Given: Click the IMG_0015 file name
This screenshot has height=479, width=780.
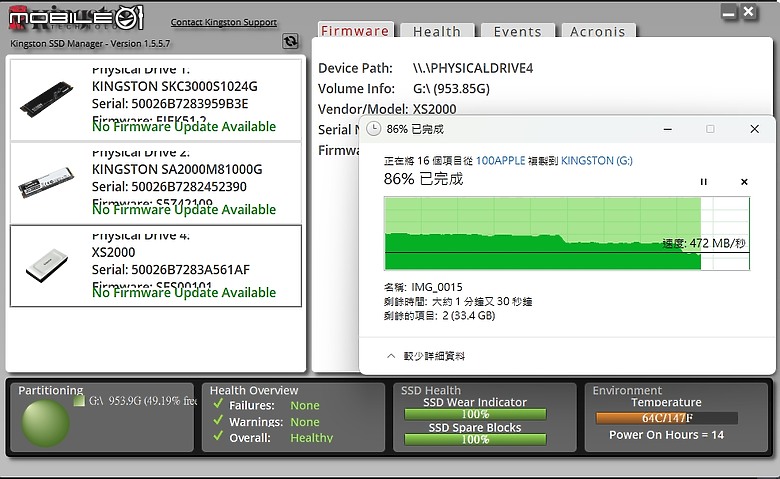Looking at the screenshot, I should tap(437, 287).
